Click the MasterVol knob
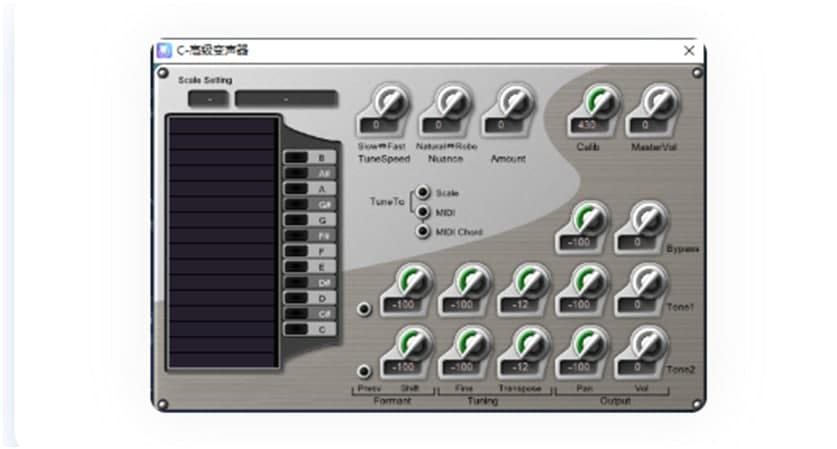 tap(660, 101)
